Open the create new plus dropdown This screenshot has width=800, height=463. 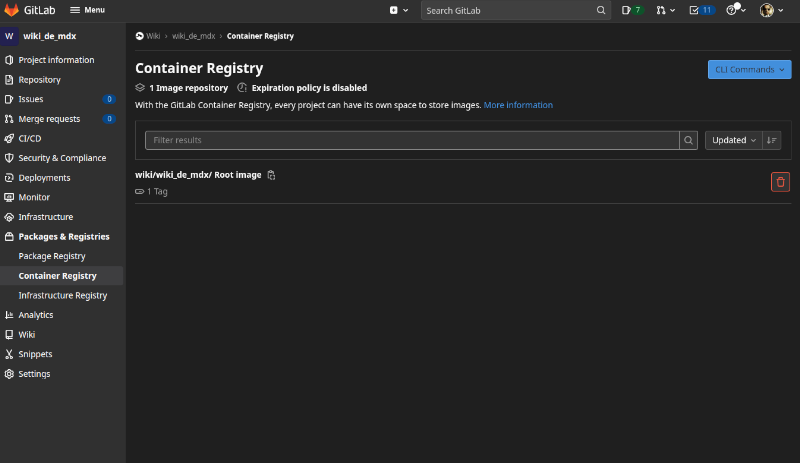[x=398, y=10]
